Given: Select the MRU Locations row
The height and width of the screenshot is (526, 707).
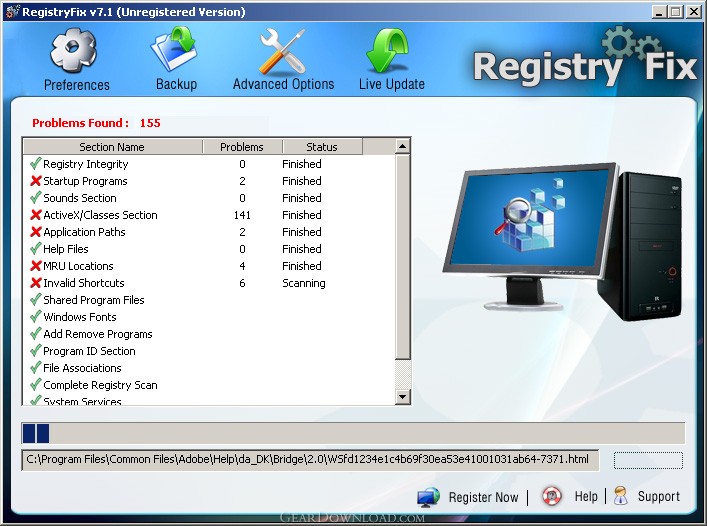Looking at the screenshot, I should (x=209, y=266).
